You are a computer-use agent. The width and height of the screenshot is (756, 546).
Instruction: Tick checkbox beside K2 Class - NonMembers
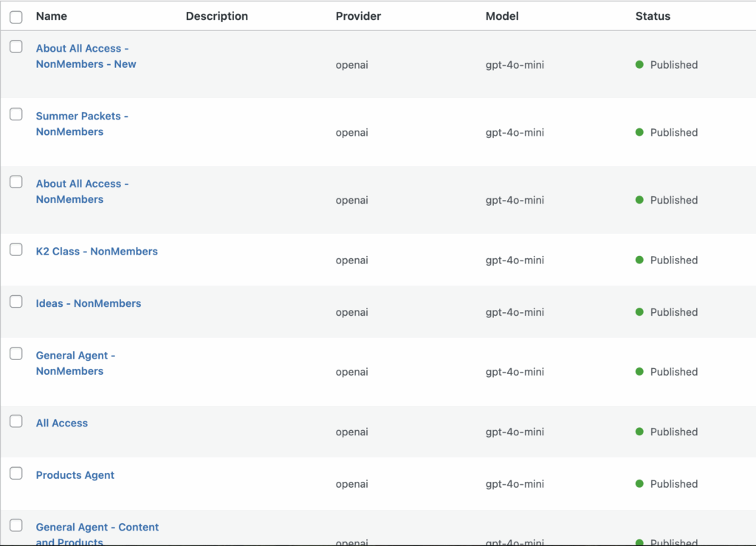click(16, 249)
